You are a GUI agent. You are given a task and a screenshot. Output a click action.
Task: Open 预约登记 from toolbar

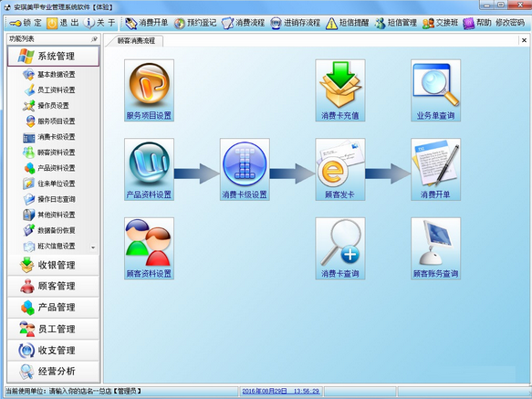point(195,23)
